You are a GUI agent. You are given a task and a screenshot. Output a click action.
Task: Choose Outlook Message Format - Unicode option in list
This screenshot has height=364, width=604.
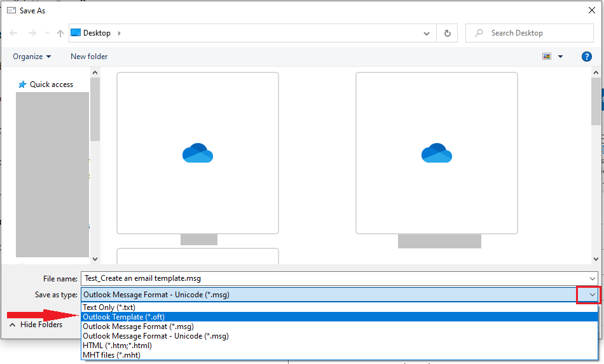[x=340, y=336]
